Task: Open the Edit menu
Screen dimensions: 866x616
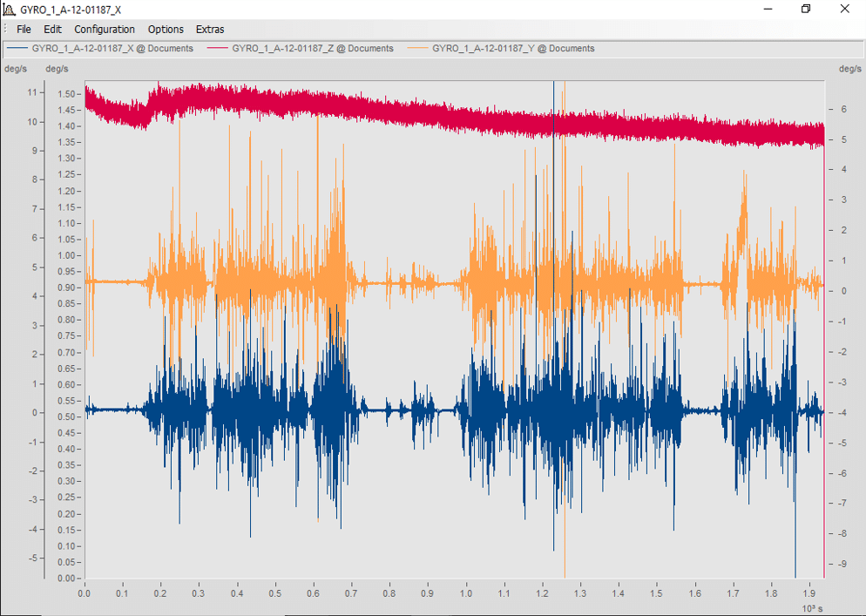Action: 52,29
